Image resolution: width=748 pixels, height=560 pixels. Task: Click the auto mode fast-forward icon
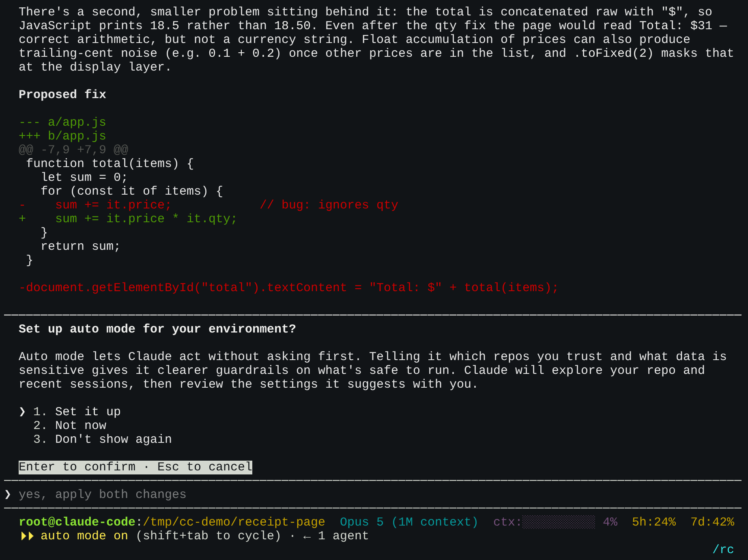[27, 536]
